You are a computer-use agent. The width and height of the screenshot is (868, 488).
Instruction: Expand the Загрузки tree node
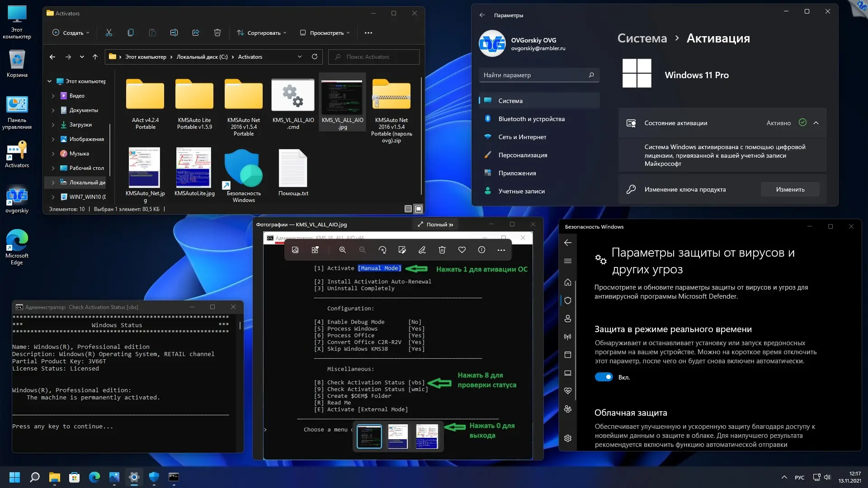[x=53, y=125]
